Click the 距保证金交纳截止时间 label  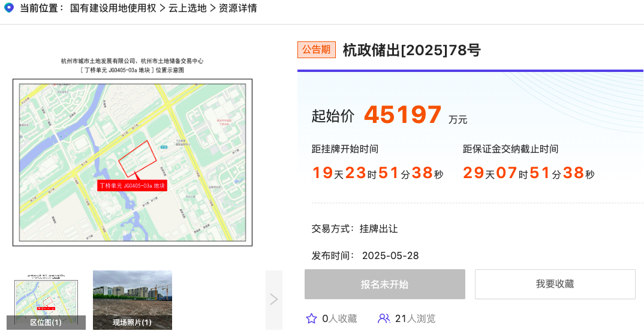[510, 149]
